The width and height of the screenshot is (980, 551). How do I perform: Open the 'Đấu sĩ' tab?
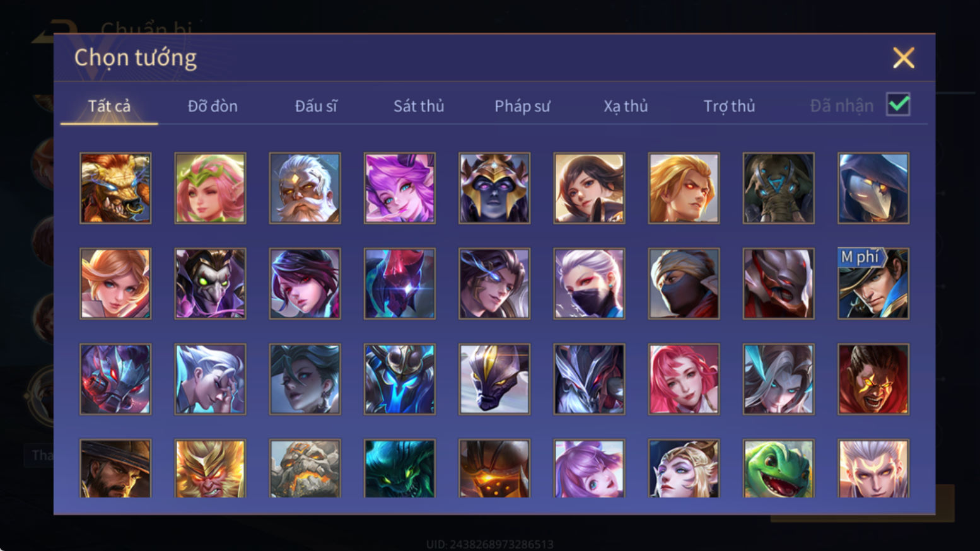click(316, 106)
